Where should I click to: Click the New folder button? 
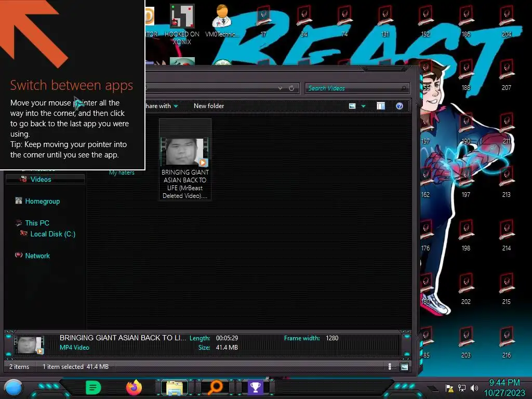209,106
